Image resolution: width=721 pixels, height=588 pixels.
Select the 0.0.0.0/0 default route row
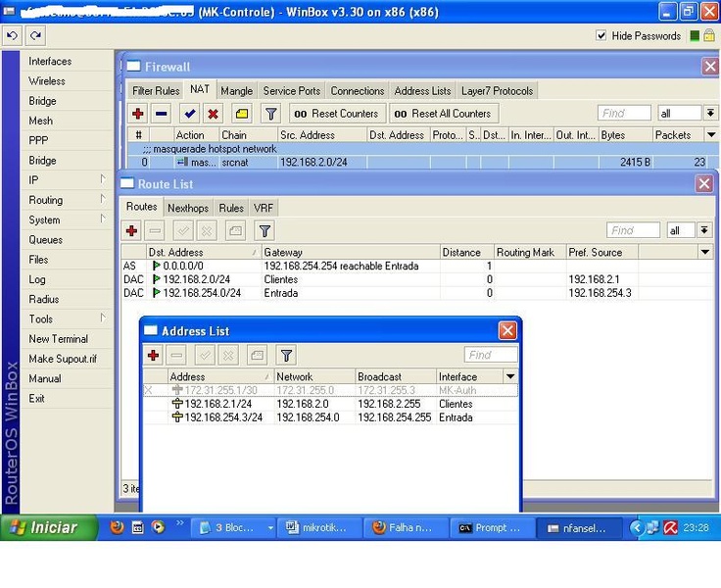(417, 266)
